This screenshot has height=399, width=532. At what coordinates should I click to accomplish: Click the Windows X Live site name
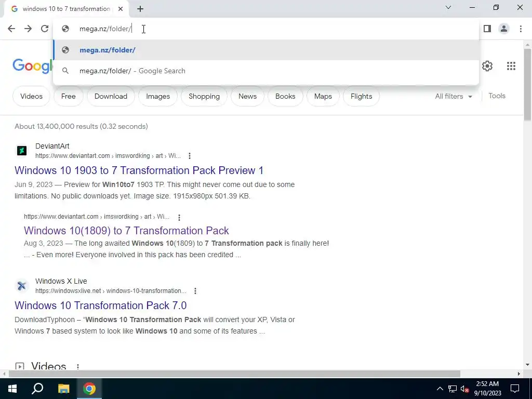click(61, 281)
